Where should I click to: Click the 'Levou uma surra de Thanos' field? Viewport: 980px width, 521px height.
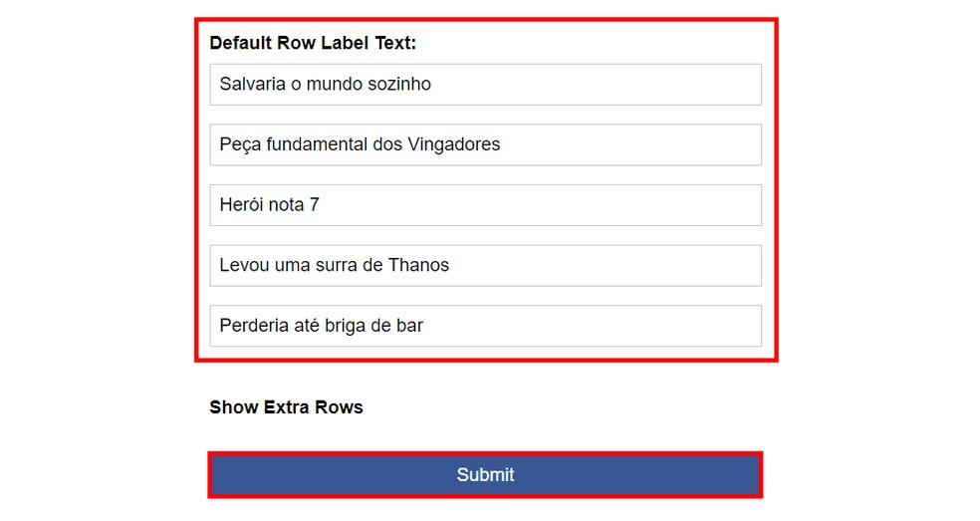click(485, 265)
